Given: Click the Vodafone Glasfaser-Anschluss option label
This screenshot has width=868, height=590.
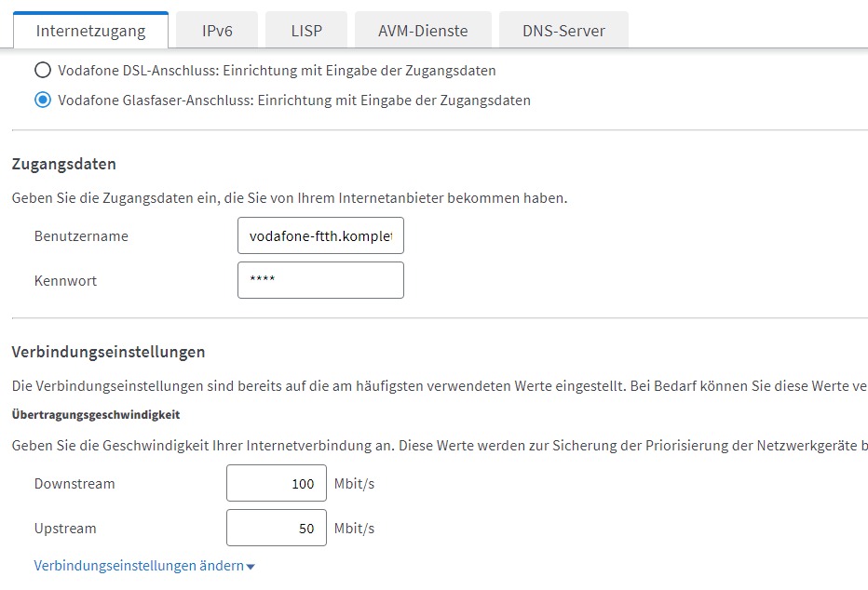Looking at the screenshot, I should (x=294, y=101).
